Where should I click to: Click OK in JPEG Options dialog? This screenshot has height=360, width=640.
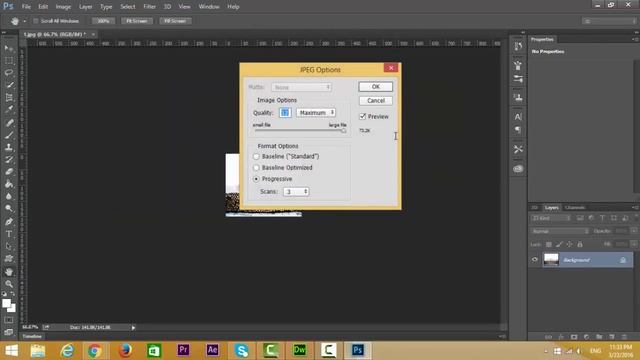coord(376,87)
